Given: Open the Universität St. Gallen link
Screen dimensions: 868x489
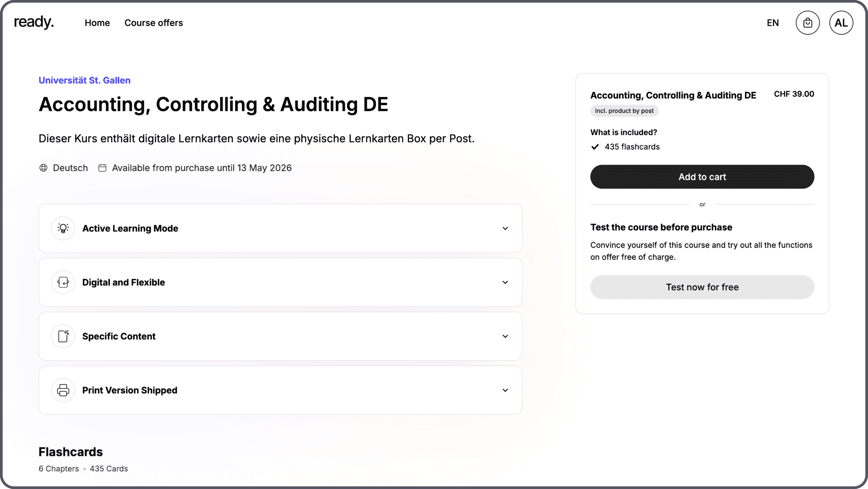Looking at the screenshot, I should [85, 80].
